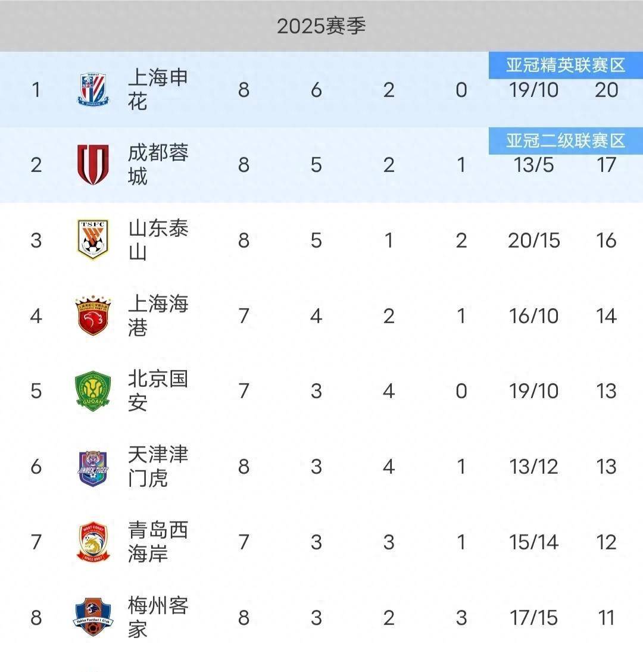Click the Shanghai Shenhua club crest

(93, 90)
